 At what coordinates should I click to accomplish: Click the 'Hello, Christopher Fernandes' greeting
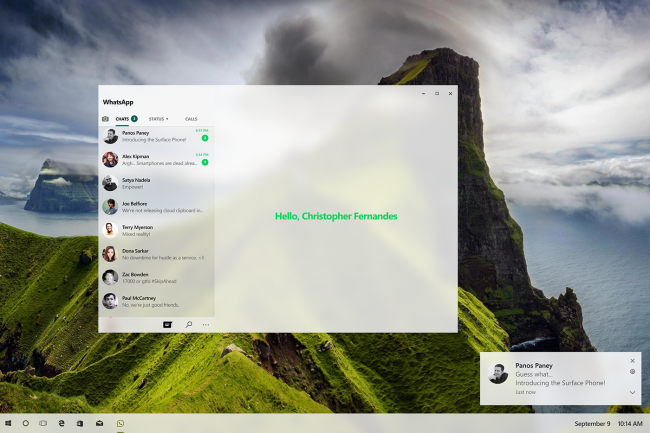pyautogui.click(x=336, y=216)
